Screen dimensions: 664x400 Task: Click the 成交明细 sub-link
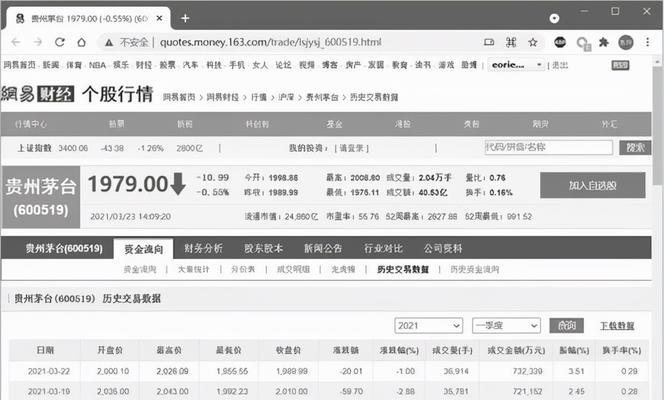click(293, 269)
